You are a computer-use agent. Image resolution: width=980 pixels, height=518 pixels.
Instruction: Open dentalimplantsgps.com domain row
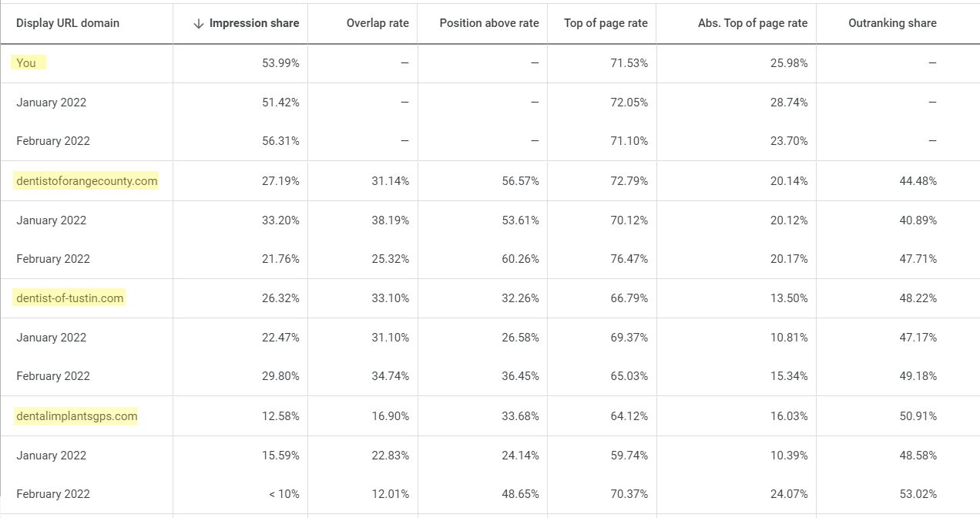(76, 415)
